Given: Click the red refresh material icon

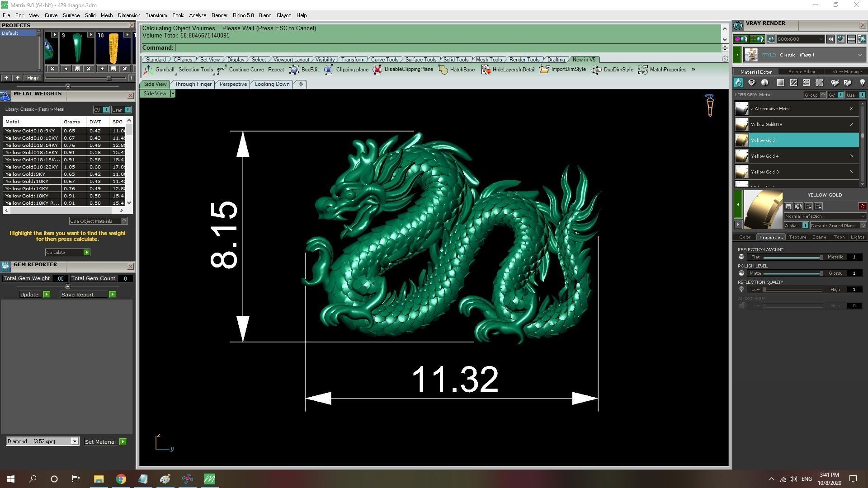Looking at the screenshot, I should (862, 206).
